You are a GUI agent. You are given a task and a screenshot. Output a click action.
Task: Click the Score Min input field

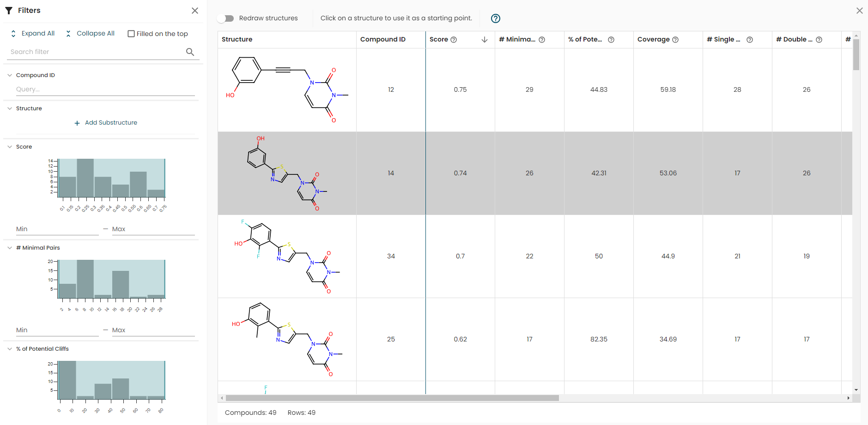coord(57,229)
